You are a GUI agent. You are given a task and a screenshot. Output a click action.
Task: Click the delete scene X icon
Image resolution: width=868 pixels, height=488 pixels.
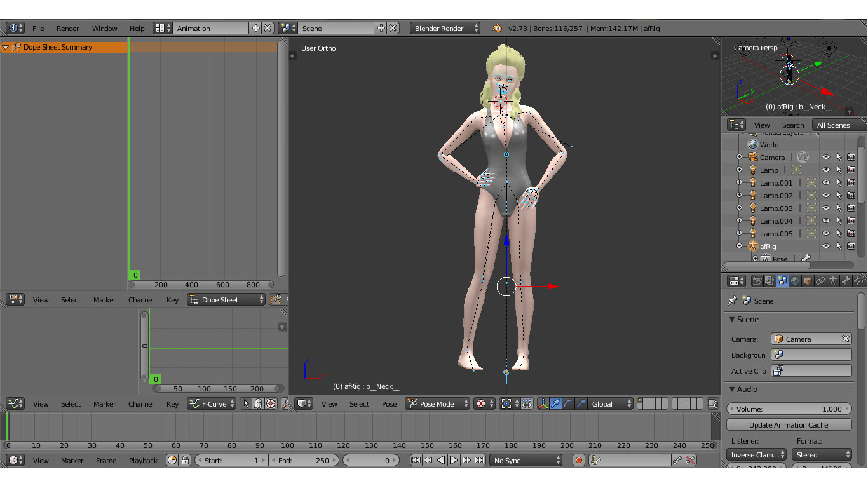click(393, 28)
